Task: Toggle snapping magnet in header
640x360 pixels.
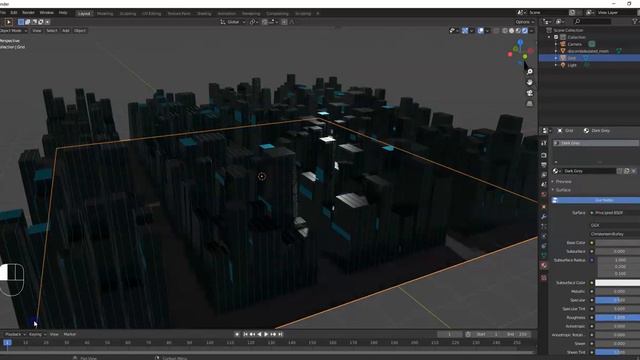Action: click(265, 22)
